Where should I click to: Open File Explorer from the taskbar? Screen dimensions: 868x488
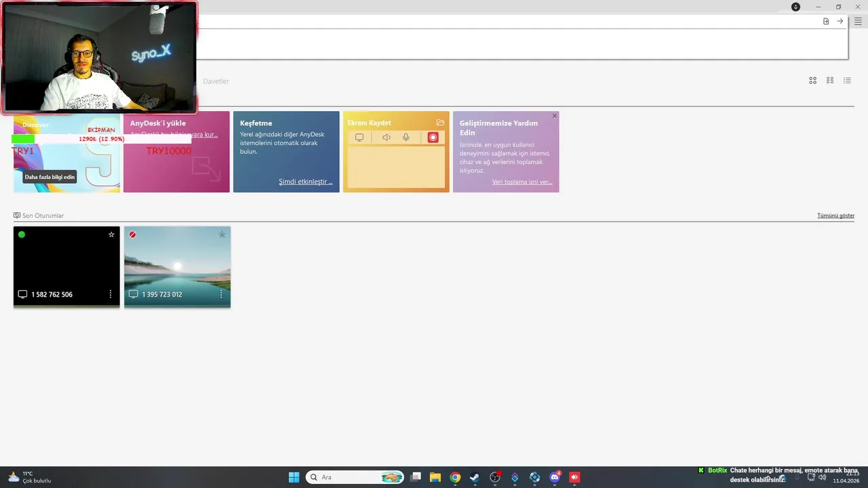(435, 477)
